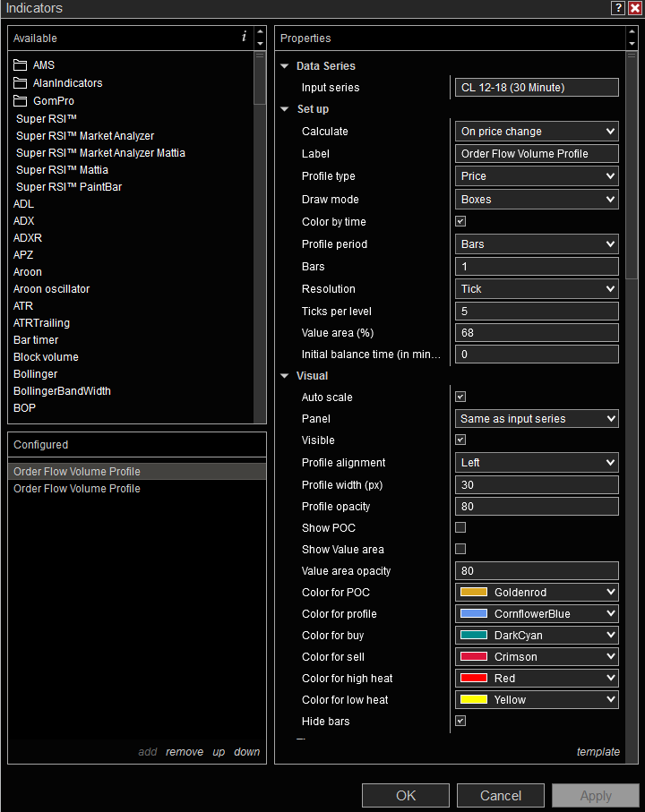The image size is (645, 812).
Task: Click the template link
Action: (x=598, y=752)
